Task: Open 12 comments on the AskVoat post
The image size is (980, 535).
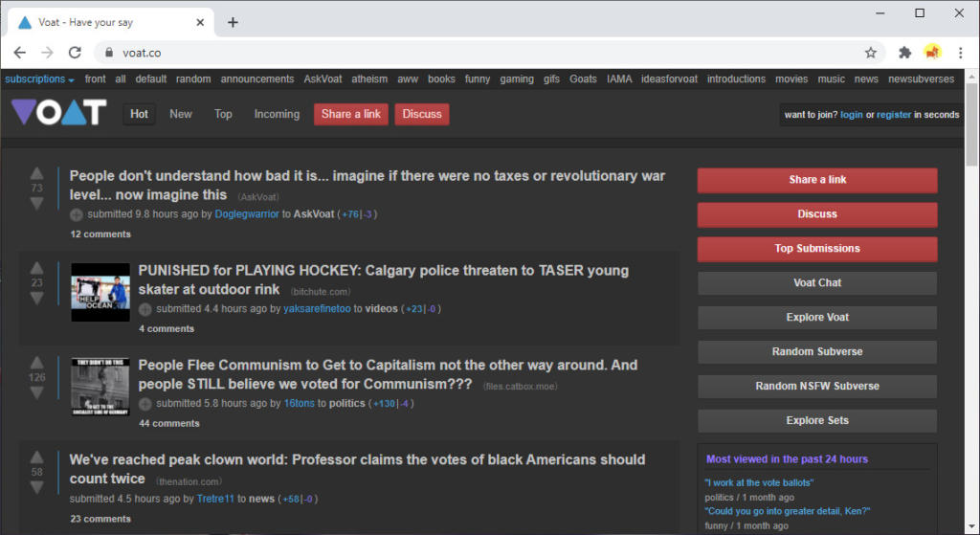Action: (100, 234)
